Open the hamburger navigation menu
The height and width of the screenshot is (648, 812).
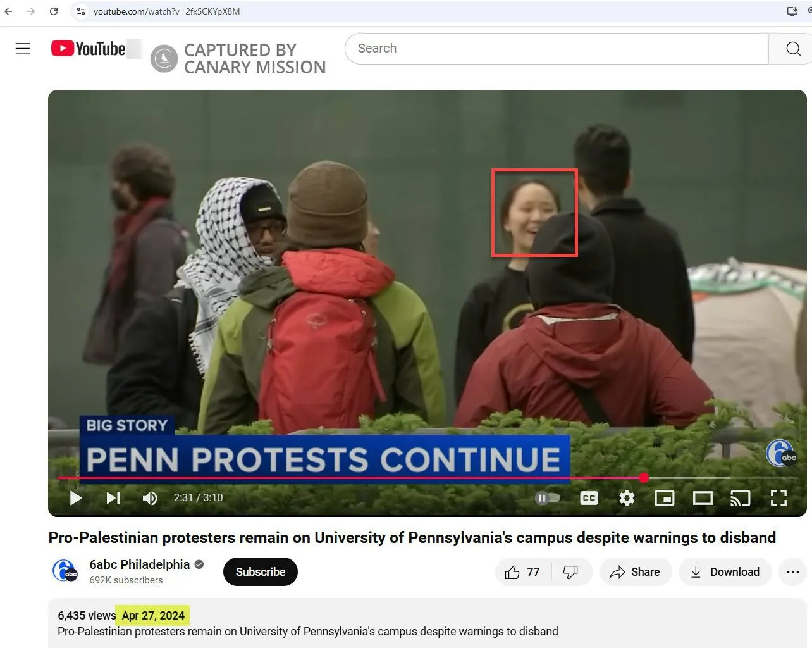click(x=23, y=47)
